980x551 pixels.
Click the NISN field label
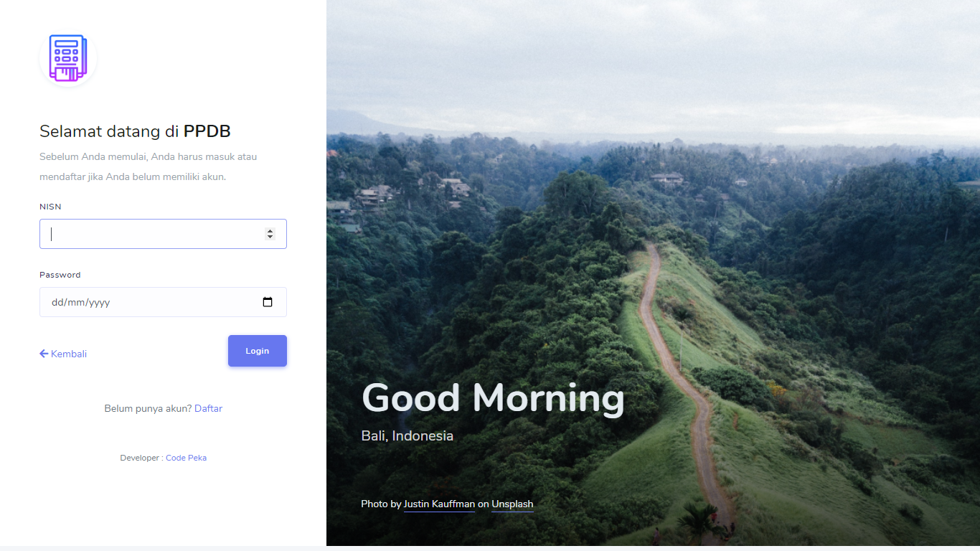click(50, 207)
